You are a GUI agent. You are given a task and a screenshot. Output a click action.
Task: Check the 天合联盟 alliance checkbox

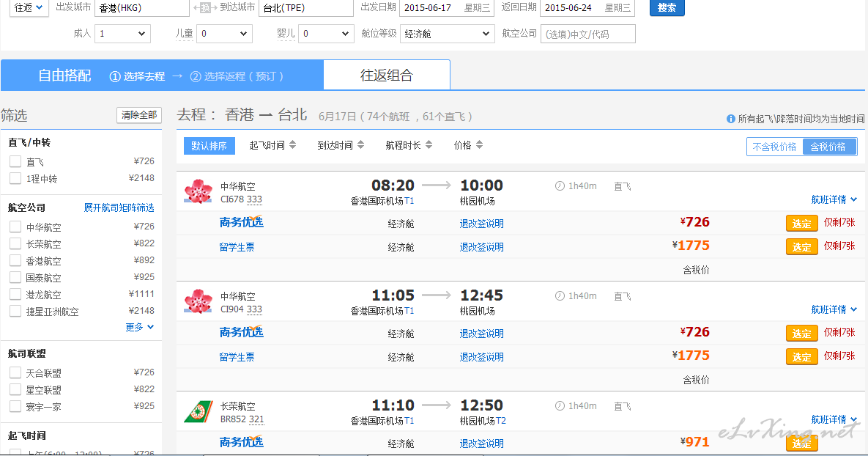[15, 372]
